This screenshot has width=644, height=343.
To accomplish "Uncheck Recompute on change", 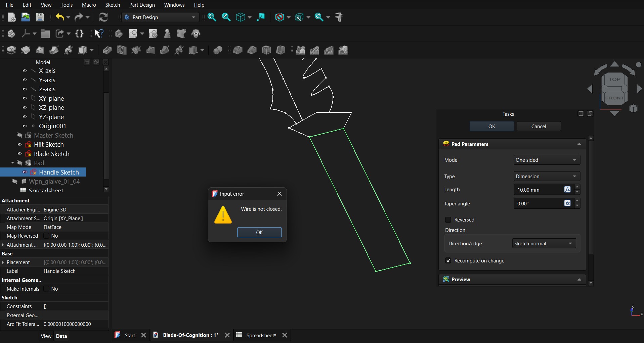I will click(x=448, y=261).
